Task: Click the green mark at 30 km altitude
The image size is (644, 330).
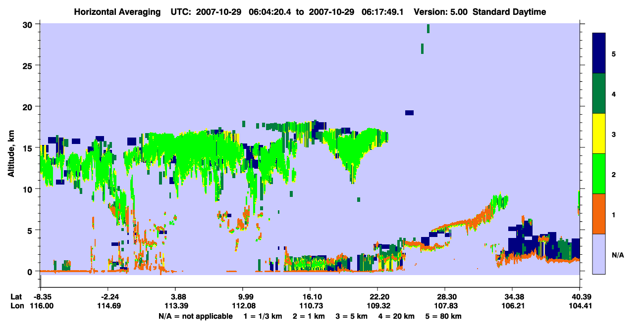Action: click(x=428, y=29)
